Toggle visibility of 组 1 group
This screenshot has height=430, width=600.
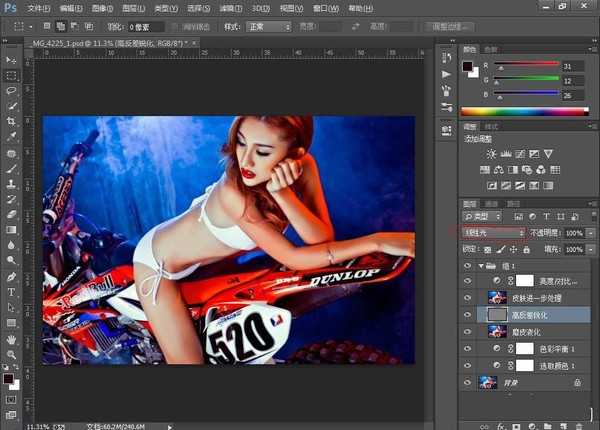[469, 265]
